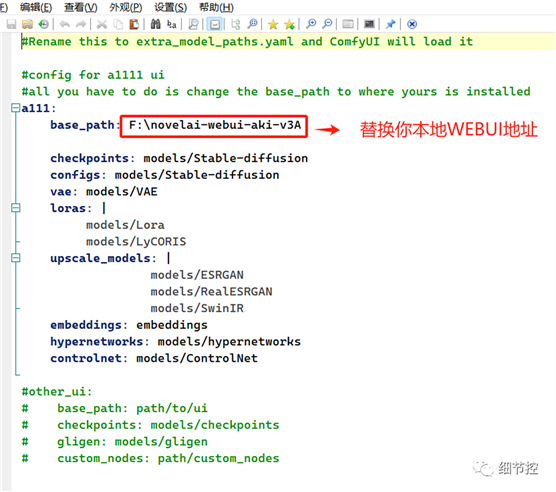This screenshot has width=556, height=492.
Task: Click the Replace text icon
Action: pos(172,24)
